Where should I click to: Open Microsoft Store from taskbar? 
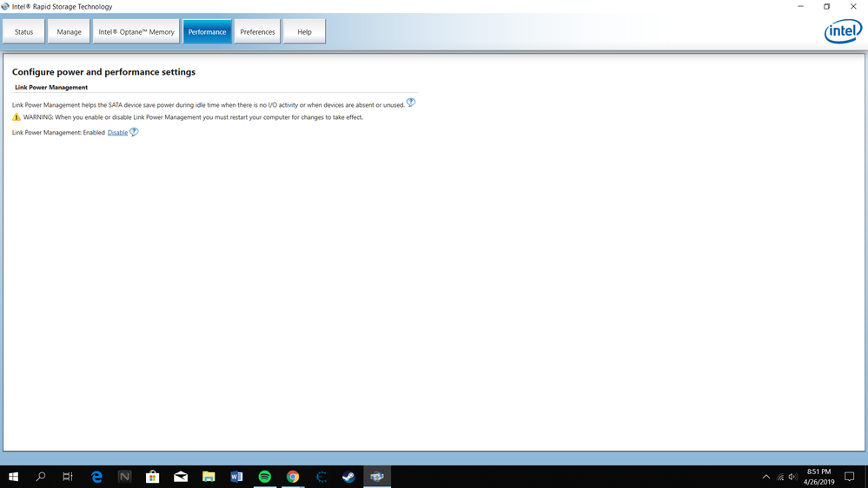[x=153, y=477]
